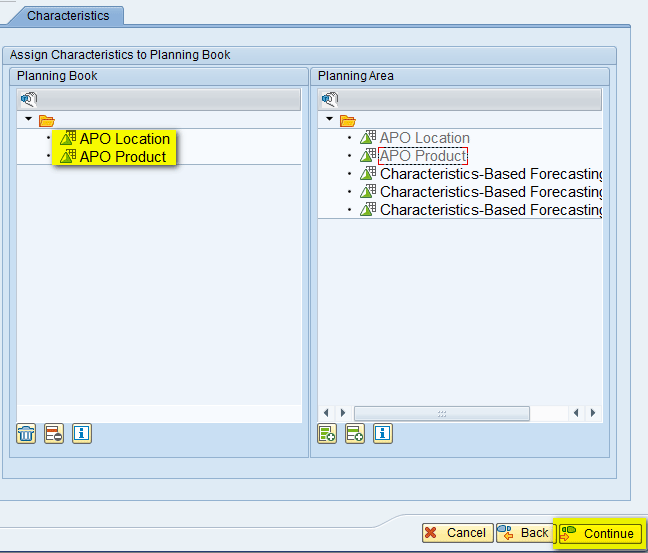Select first Characteristics-Based Forecasting entry
This screenshot has width=648, height=553.
click(x=491, y=174)
